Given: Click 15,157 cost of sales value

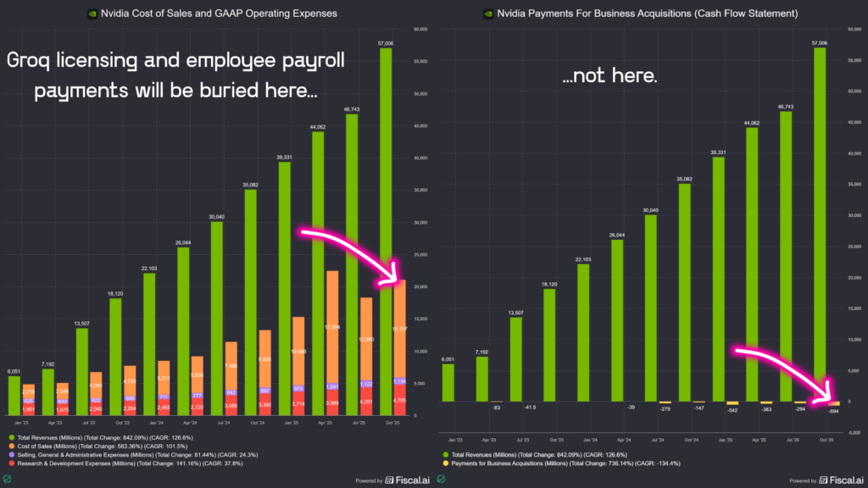Looking at the screenshot, I should point(400,329).
